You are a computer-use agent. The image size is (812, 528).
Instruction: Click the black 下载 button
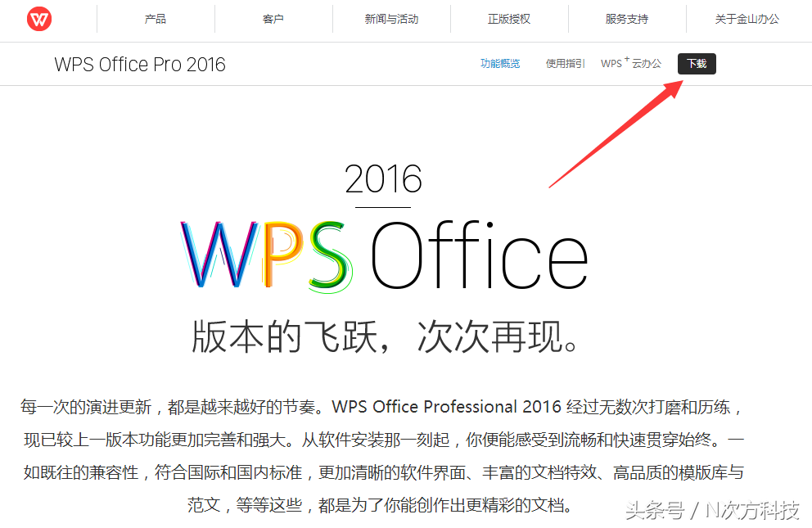tap(697, 64)
